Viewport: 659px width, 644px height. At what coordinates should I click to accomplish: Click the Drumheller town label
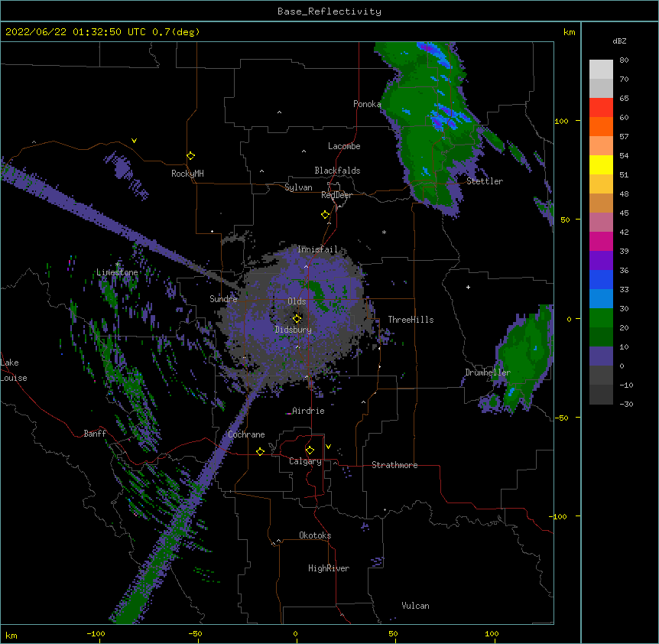(x=488, y=372)
